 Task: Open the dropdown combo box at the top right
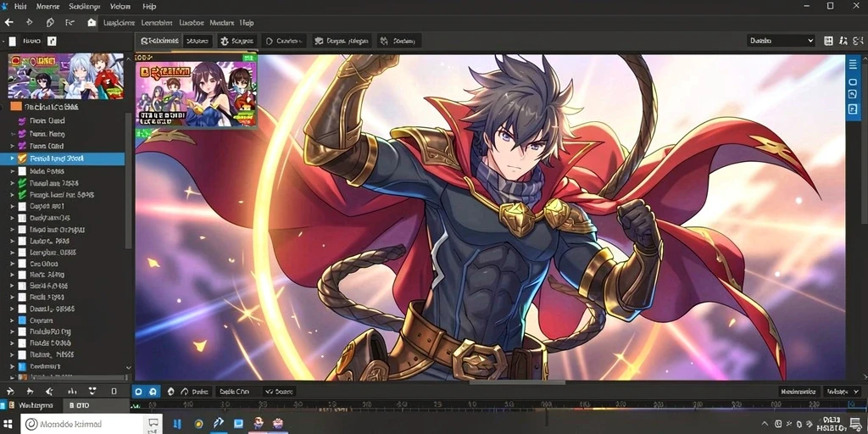781,41
